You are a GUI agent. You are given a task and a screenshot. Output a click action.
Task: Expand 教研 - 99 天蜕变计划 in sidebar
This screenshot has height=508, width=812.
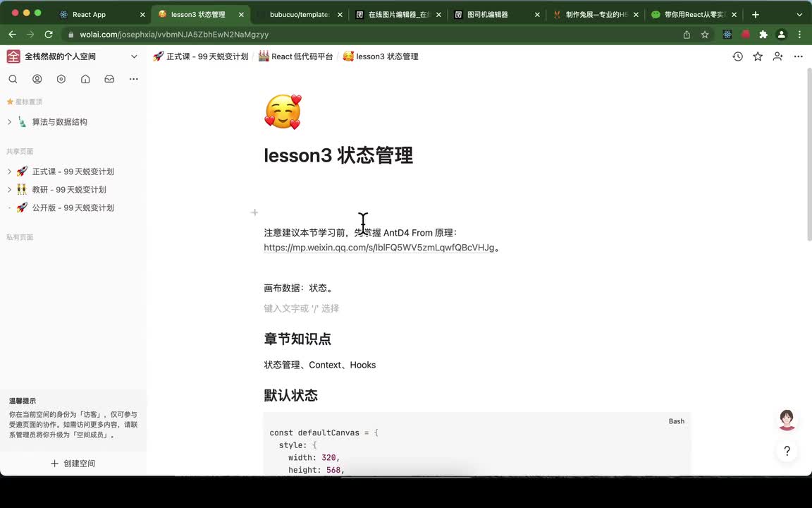coord(9,190)
